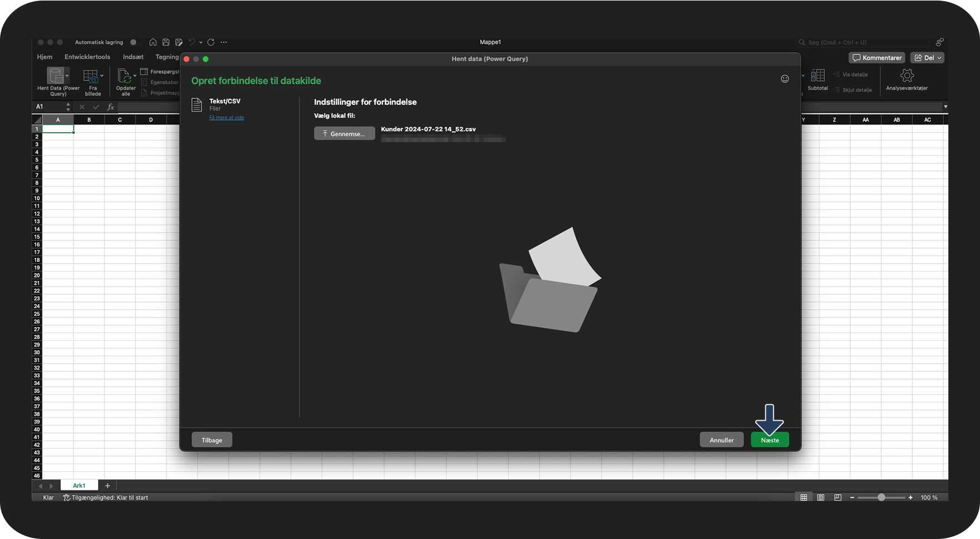Image resolution: width=980 pixels, height=539 pixels.
Task: Click the Name Box showing A1
Action: point(49,107)
